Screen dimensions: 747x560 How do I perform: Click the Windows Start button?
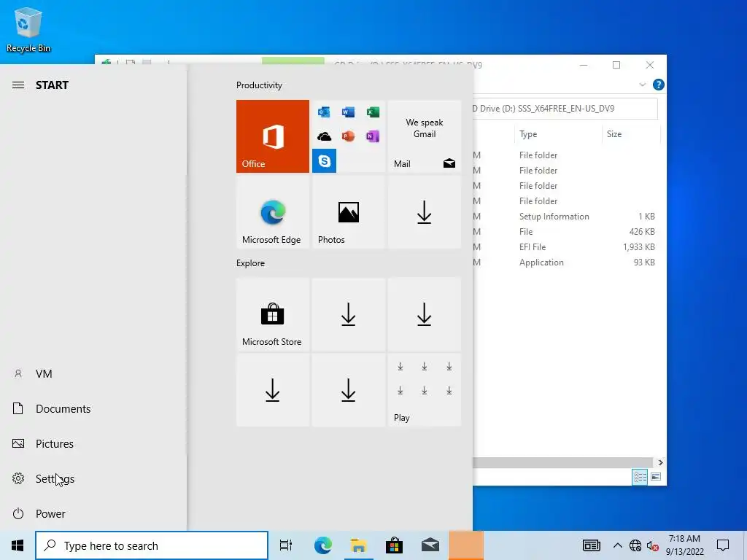pos(18,545)
